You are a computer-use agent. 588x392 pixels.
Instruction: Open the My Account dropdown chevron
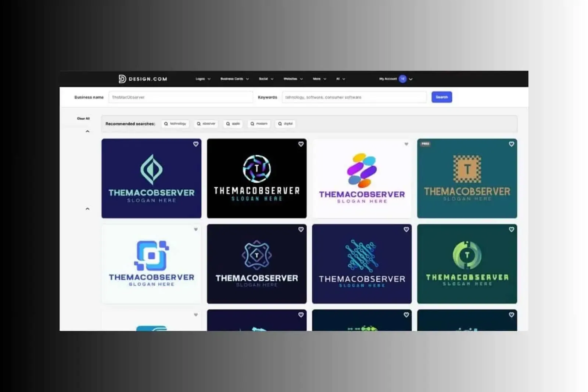point(411,79)
